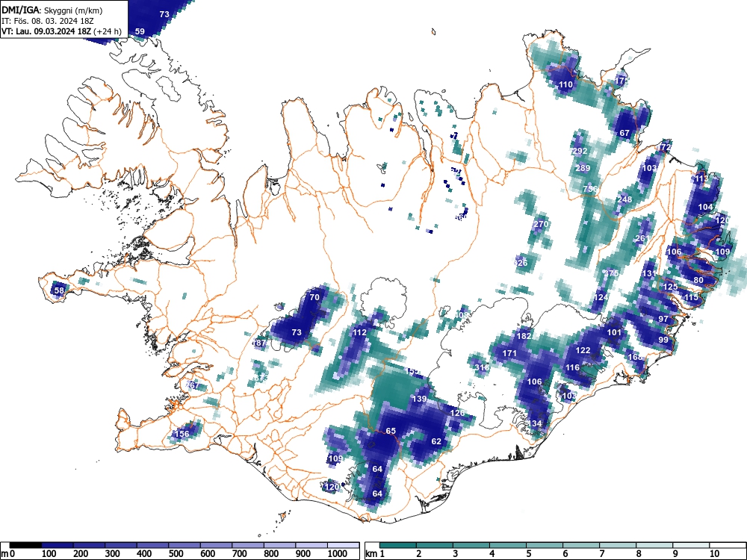Click visibility value 289 on the map
Image resolution: width=747 pixels, height=560 pixels.
pyautogui.click(x=583, y=168)
